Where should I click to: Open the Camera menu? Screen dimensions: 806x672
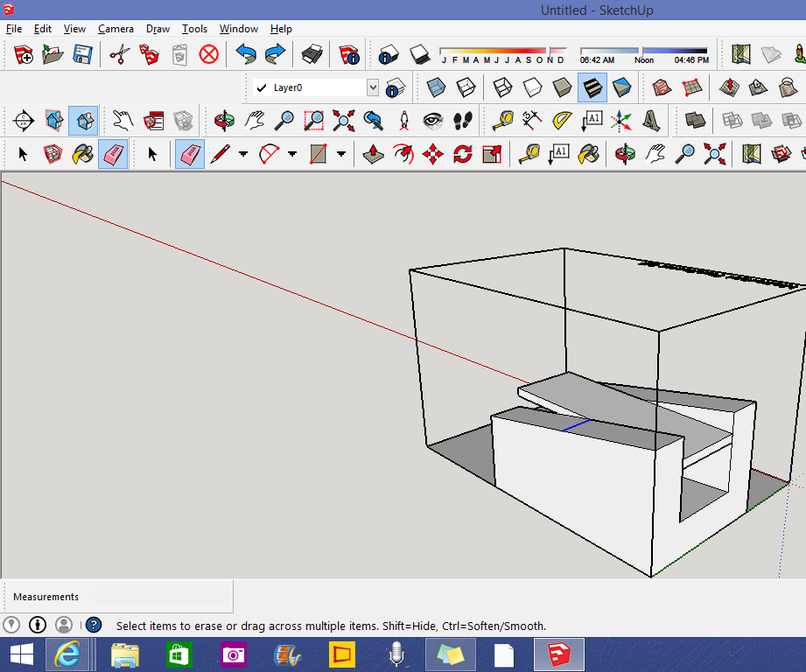point(116,29)
